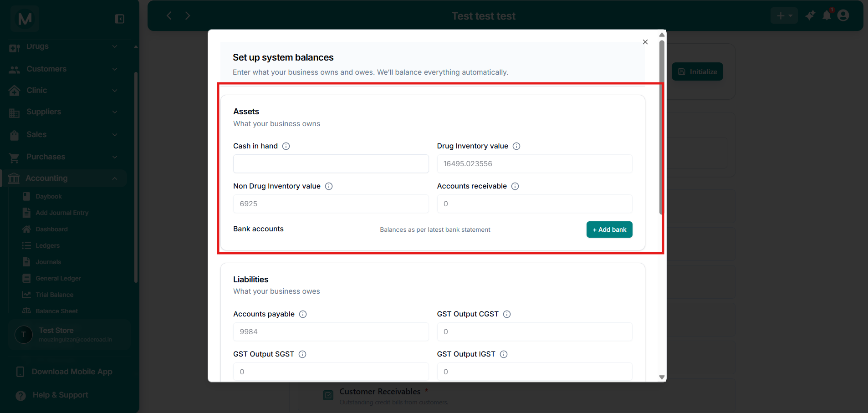Click the sparkle AI assistant icon
The width and height of the screenshot is (868, 413).
pos(810,15)
